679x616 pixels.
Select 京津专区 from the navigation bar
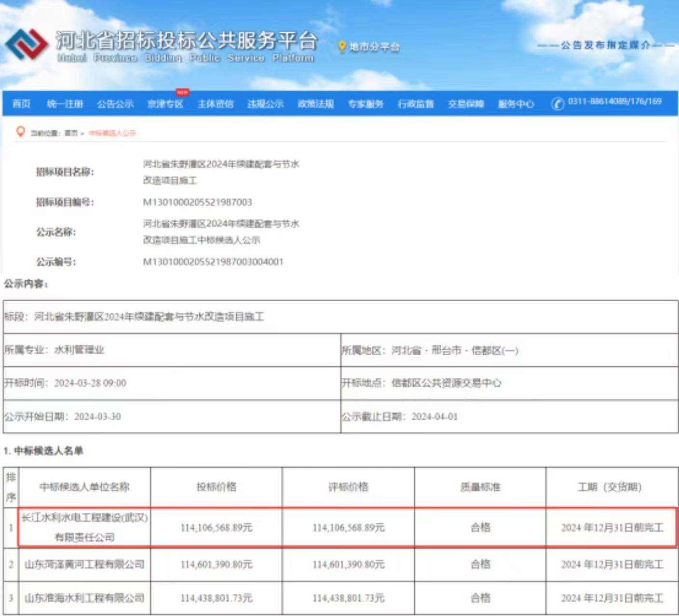tap(165, 104)
